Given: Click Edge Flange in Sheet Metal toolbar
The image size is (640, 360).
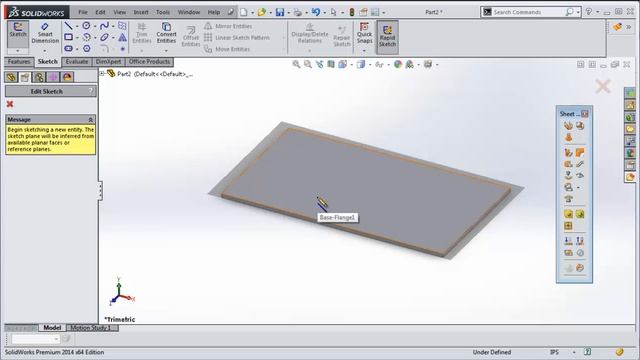Looking at the screenshot, I should coord(568,153).
